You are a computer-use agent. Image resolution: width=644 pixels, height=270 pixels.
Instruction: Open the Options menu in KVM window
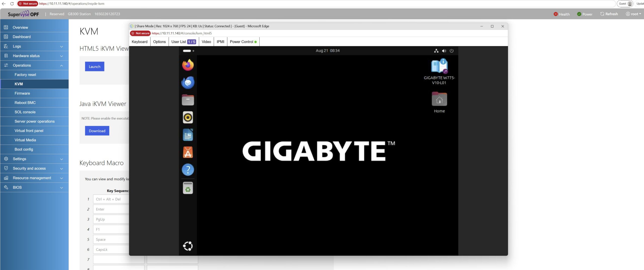(159, 42)
